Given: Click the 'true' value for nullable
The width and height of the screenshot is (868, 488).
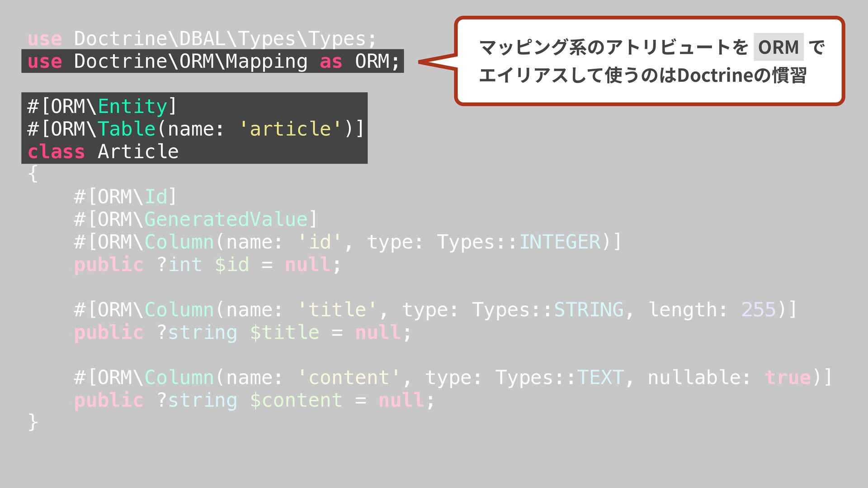Looking at the screenshot, I should point(788,378).
